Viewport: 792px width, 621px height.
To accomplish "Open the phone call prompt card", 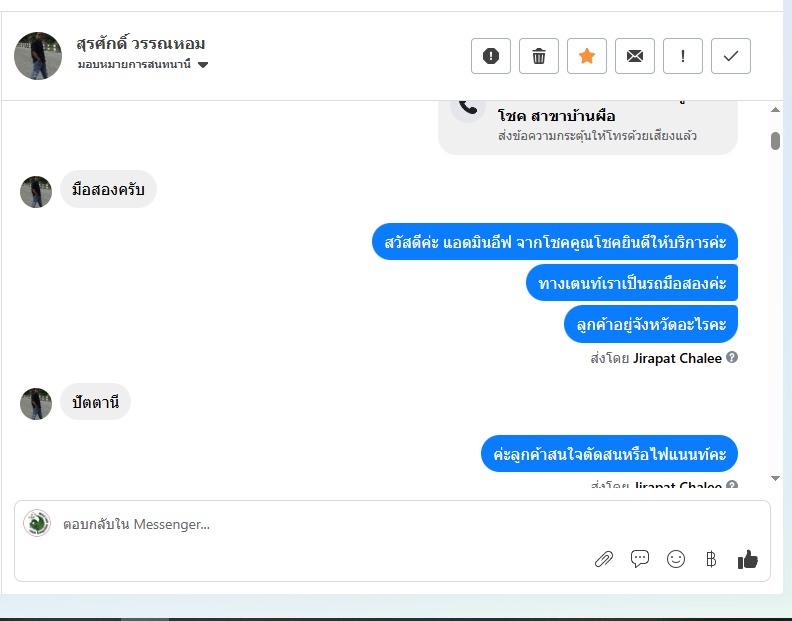I will 588,126.
